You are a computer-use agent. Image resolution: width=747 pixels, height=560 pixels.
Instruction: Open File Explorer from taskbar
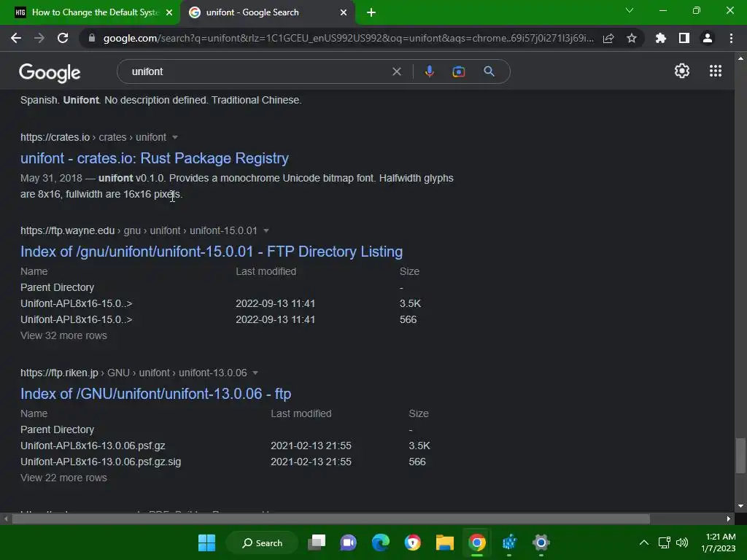click(x=444, y=542)
